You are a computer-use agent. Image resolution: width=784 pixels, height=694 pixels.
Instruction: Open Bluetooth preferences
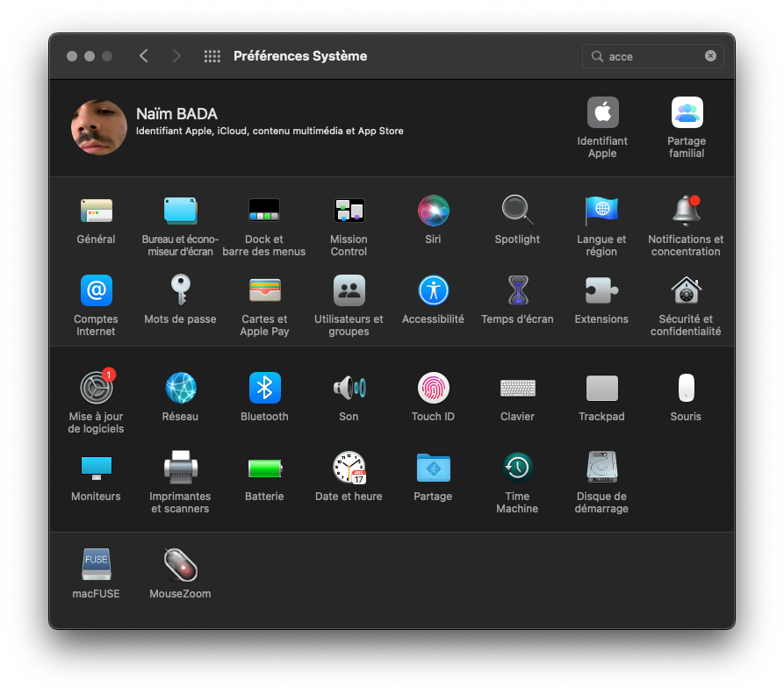pos(264,388)
